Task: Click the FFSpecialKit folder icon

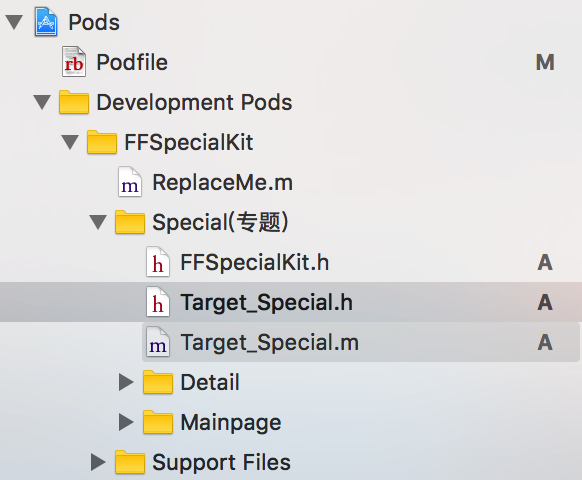Action: point(102,142)
